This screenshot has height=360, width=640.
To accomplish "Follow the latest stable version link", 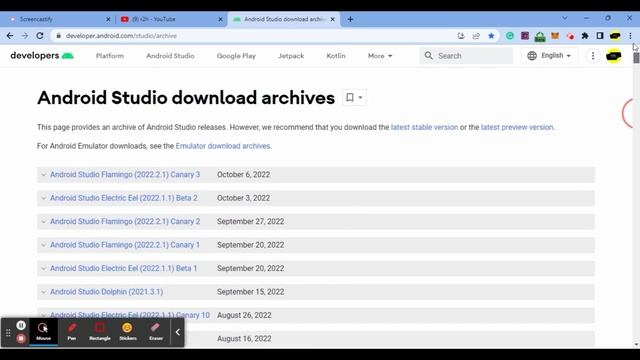I will 424,127.
